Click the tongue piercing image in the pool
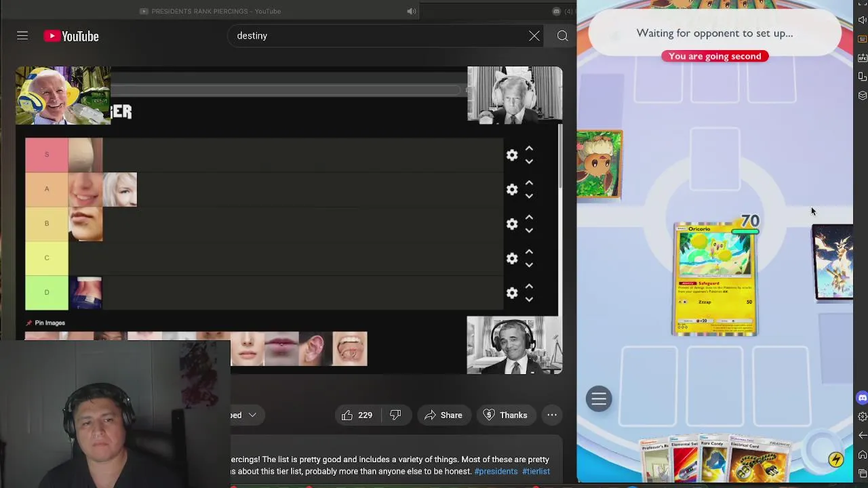The image size is (868, 488). click(350, 349)
